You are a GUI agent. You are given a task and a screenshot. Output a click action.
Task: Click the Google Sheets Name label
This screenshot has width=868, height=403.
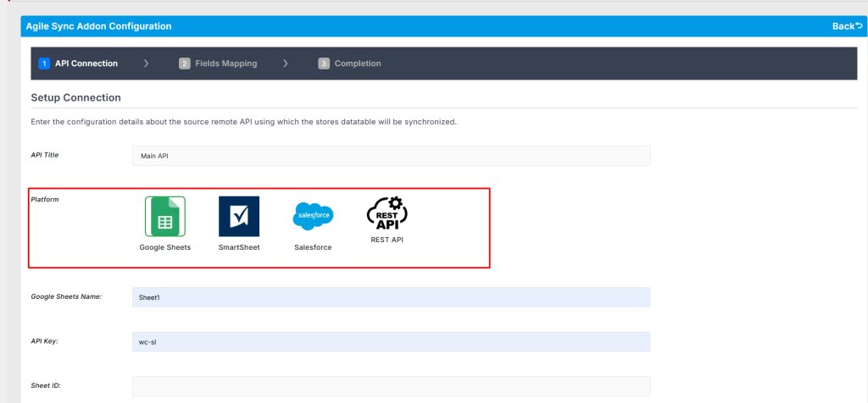(x=66, y=296)
